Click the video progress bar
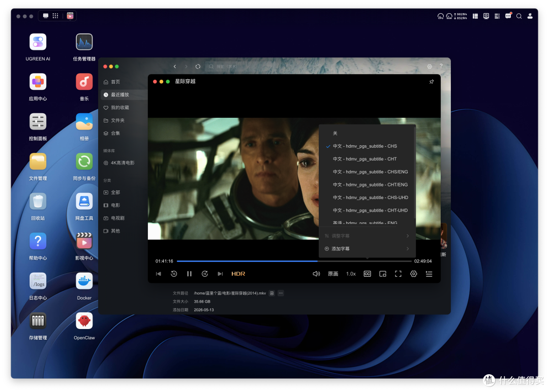 (294, 261)
